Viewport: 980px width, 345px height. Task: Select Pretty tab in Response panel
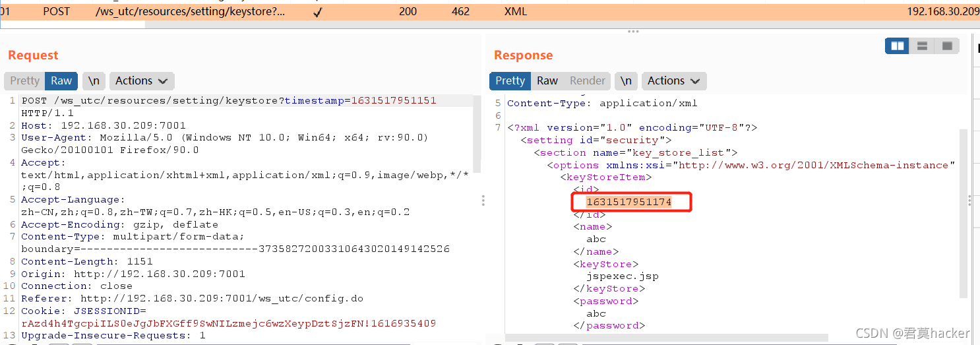tap(510, 80)
